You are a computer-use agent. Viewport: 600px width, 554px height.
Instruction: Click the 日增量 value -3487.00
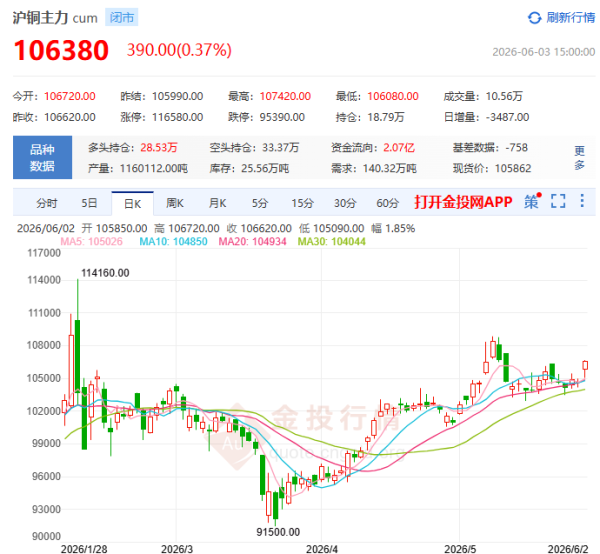click(507, 117)
